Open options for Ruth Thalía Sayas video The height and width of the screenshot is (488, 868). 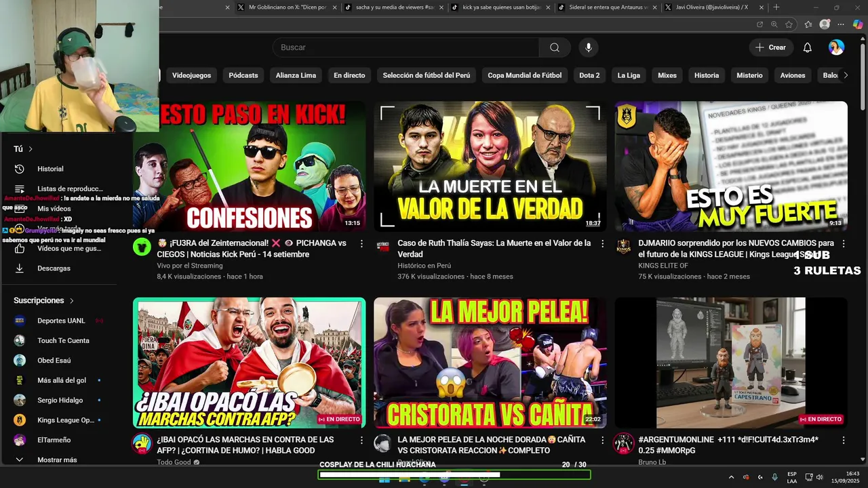coord(602,243)
